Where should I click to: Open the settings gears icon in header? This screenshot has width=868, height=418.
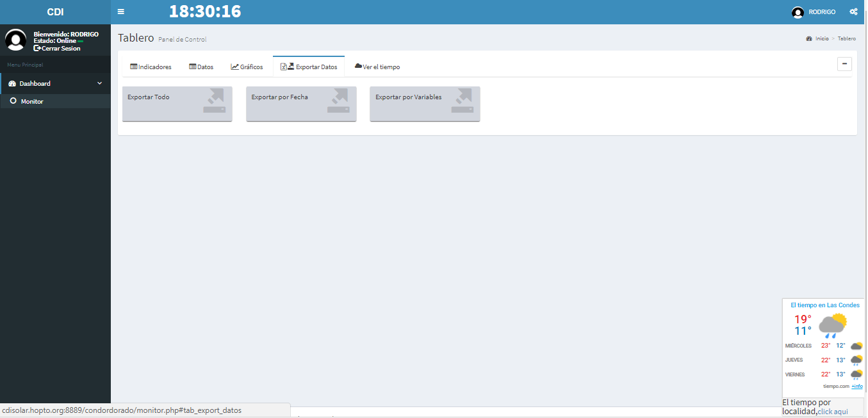pos(853,12)
